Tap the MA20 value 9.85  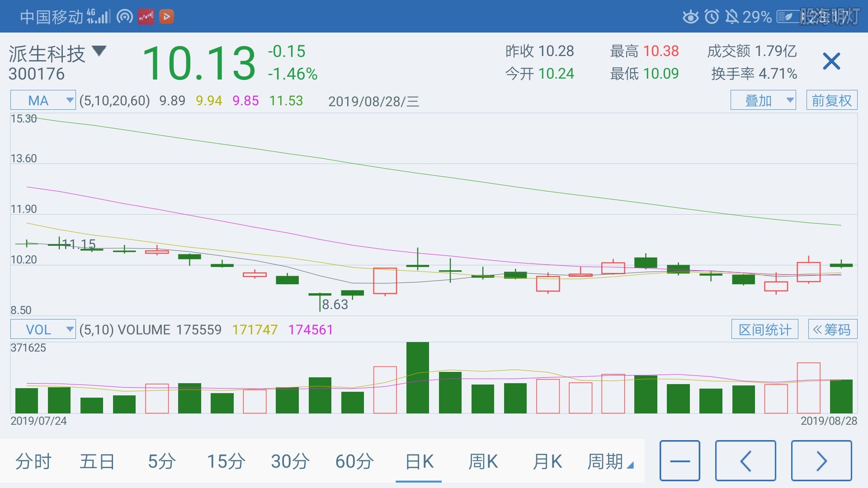click(x=245, y=101)
